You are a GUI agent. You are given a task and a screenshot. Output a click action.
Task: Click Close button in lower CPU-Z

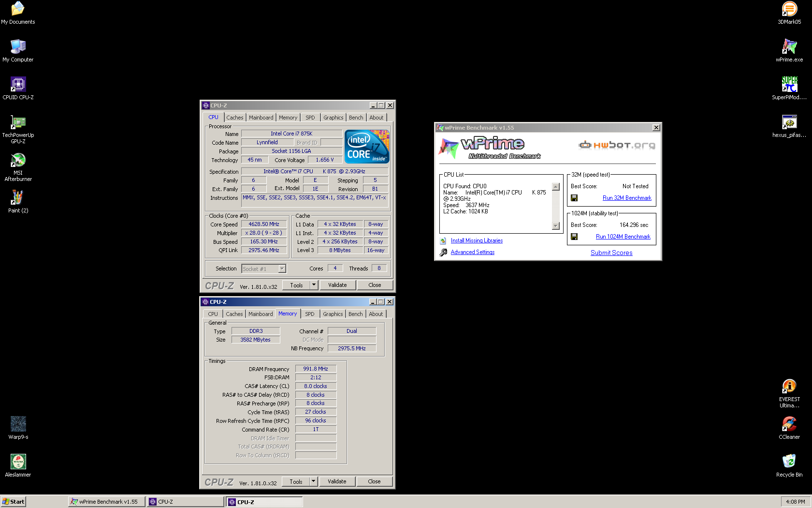(374, 481)
